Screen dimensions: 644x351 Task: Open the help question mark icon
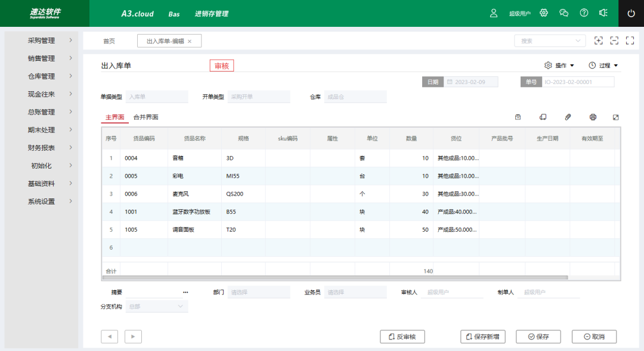click(584, 13)
